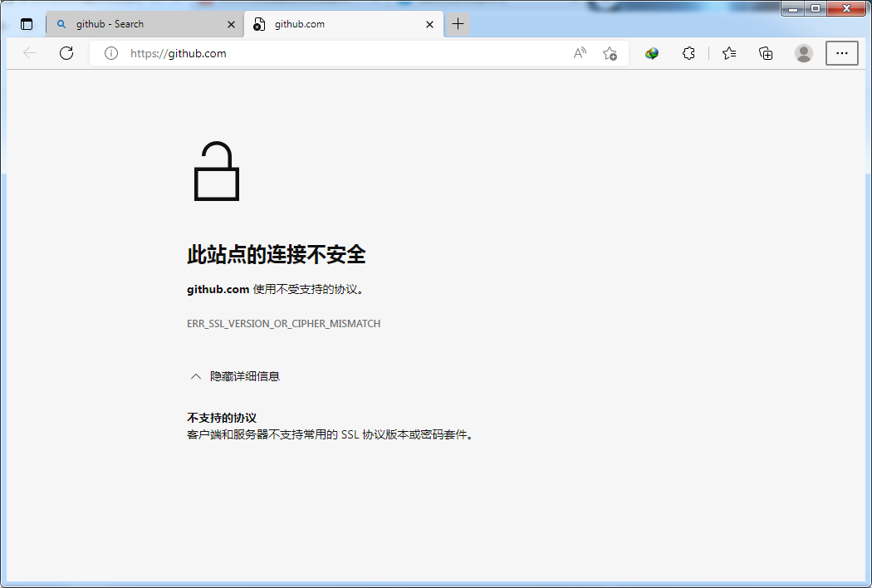Open the Extensions puzzle-piece icon
The height and width of the screenshot is (588, 872).
tap(688, 52)
